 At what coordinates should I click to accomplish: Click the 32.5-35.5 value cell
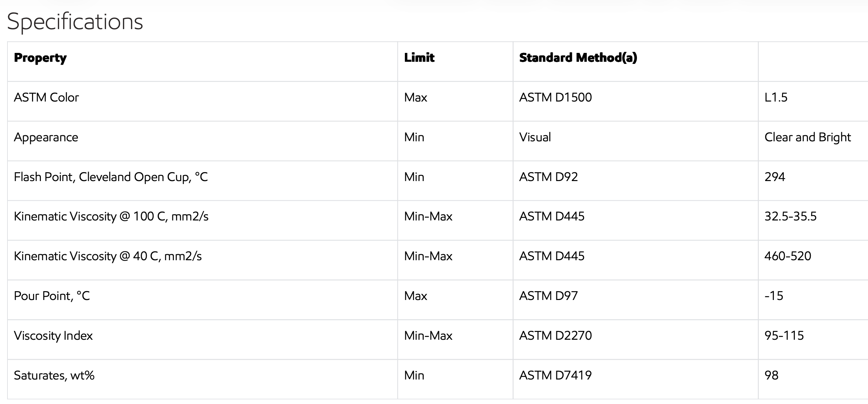coord(790,217)
